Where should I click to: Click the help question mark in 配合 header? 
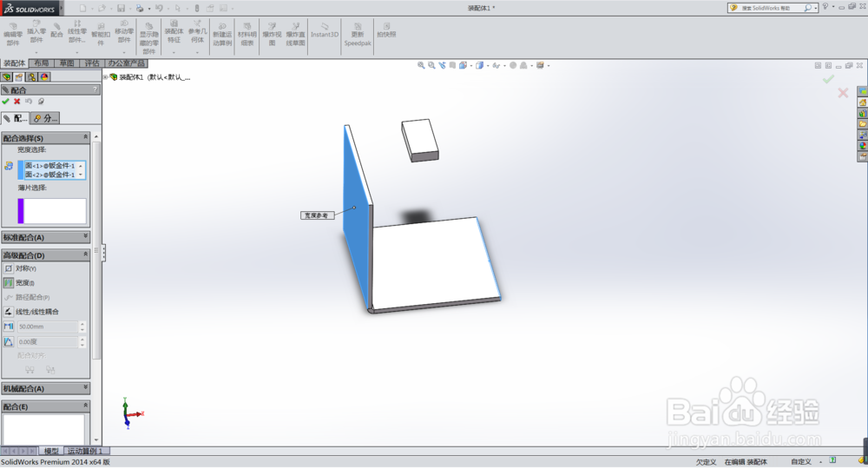pos(95,89)
